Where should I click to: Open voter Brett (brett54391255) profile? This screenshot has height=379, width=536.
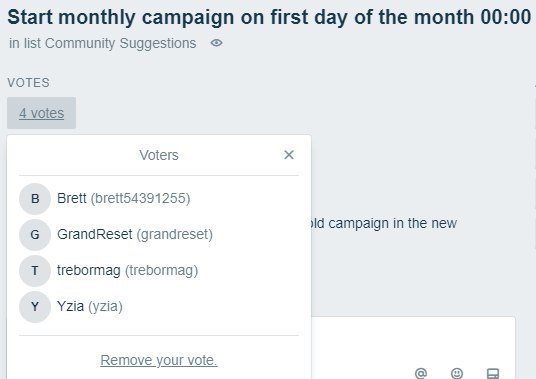coord(123,199)
